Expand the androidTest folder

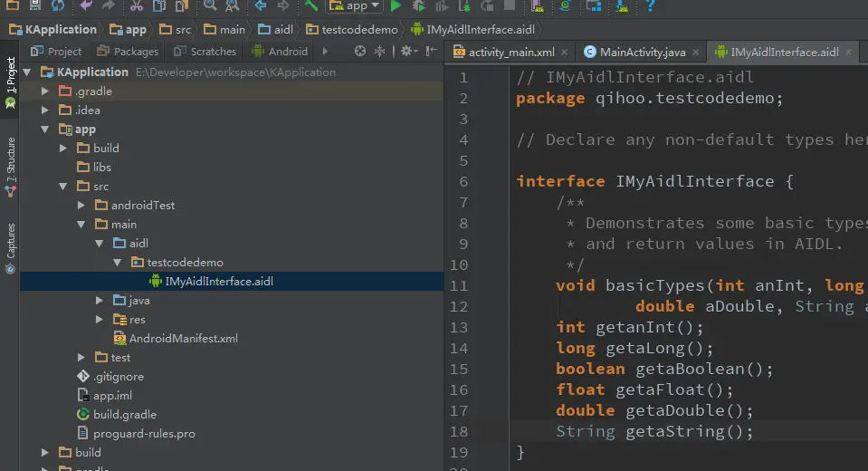pos(81,205)
